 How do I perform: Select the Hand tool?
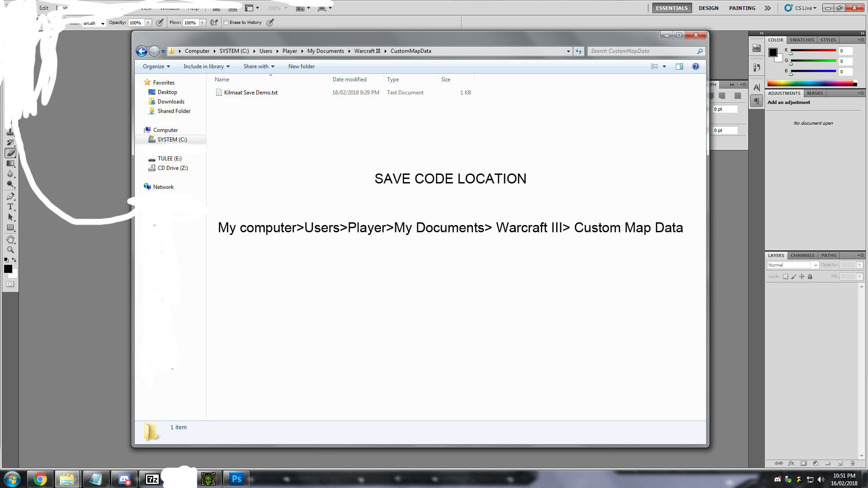point(10,239)
